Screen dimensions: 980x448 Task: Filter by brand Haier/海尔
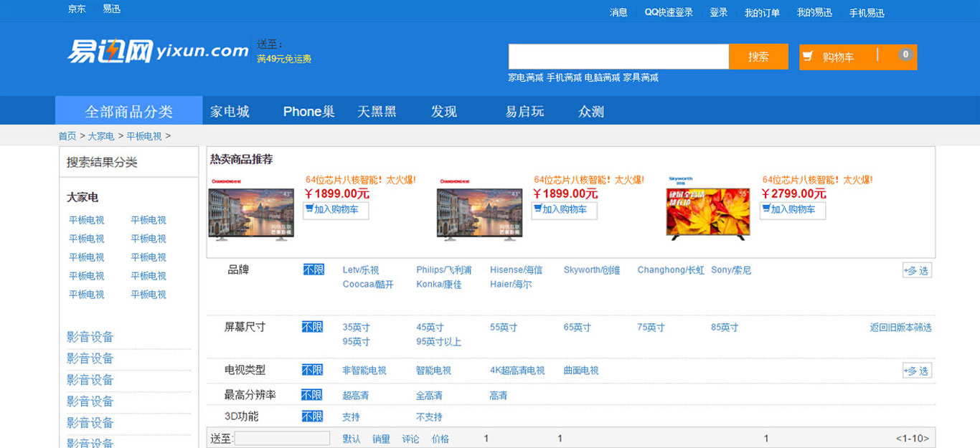(511, 285)
